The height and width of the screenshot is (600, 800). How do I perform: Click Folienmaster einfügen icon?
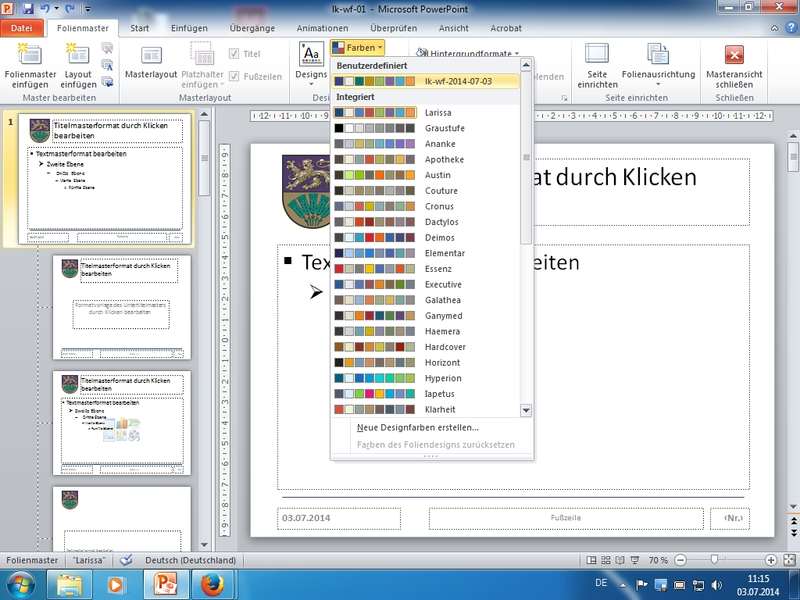30,57
